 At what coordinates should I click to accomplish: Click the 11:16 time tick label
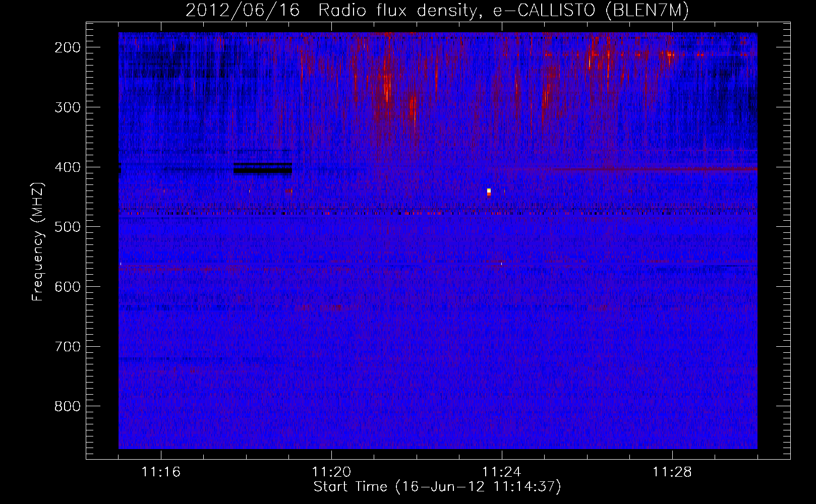161,472
